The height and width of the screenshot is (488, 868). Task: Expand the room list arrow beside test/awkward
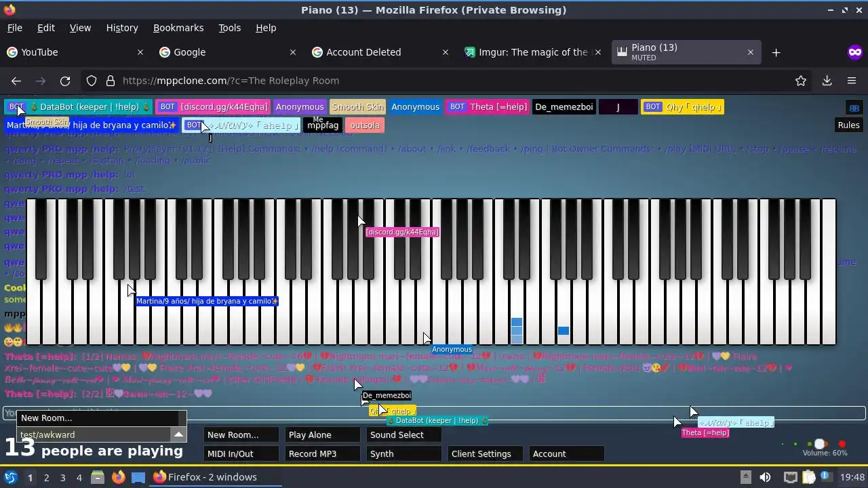click(x=178, y=434)
